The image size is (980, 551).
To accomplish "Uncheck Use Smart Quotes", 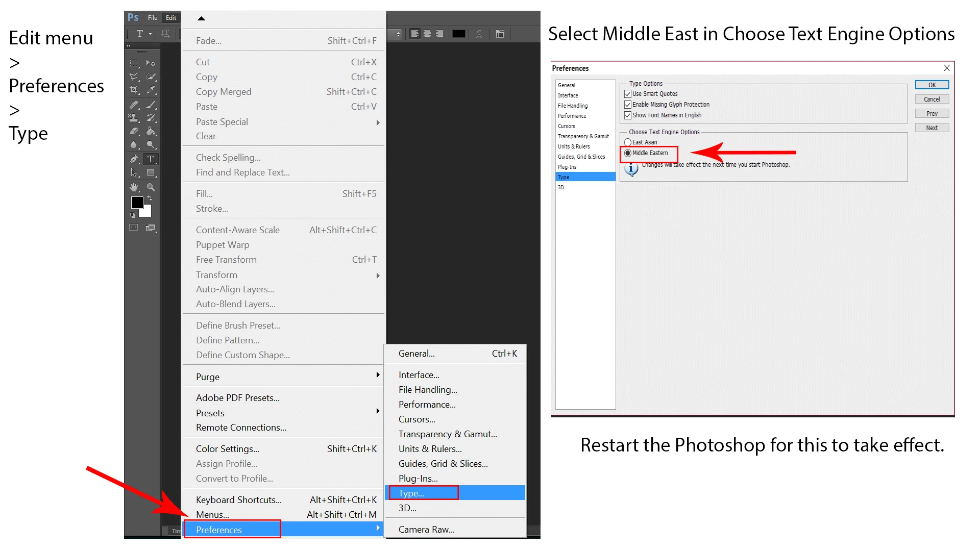I will click(x=628, y=94).
